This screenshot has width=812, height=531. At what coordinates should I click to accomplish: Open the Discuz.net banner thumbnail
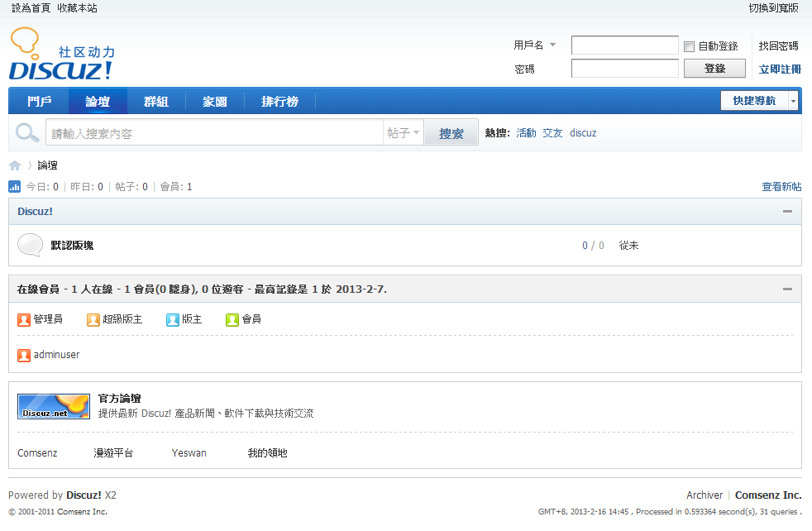pos(54,406)
